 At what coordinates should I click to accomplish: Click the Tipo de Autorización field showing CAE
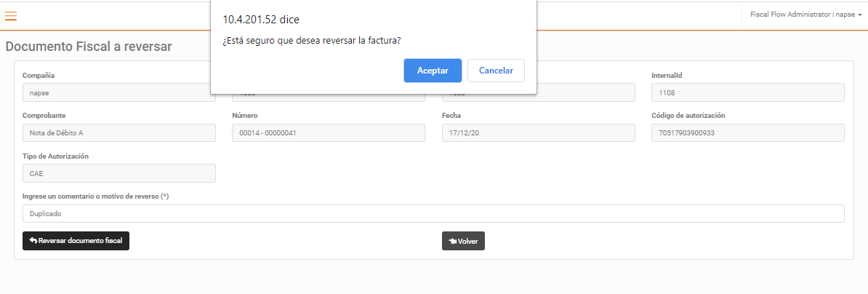tap(119, 173)
